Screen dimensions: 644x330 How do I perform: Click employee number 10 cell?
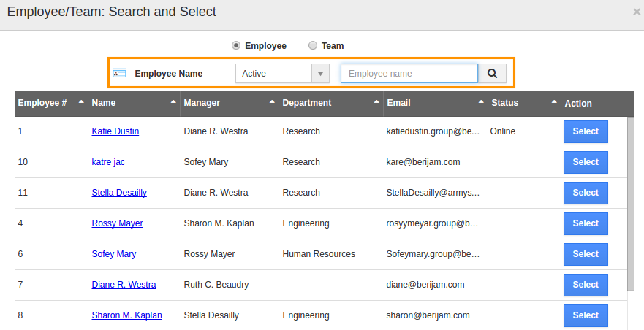pos(23,162)
